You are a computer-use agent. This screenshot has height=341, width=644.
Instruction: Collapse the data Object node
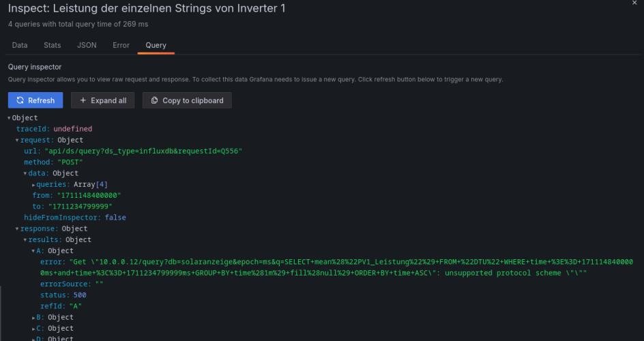26,173
